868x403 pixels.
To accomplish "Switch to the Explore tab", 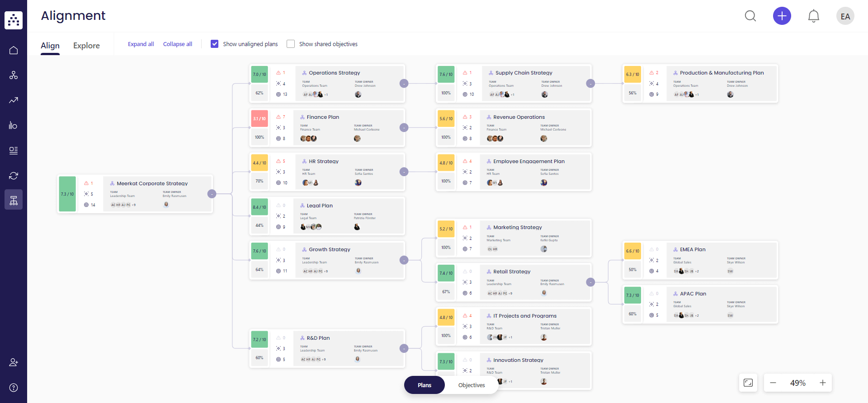I will (86, 46).
